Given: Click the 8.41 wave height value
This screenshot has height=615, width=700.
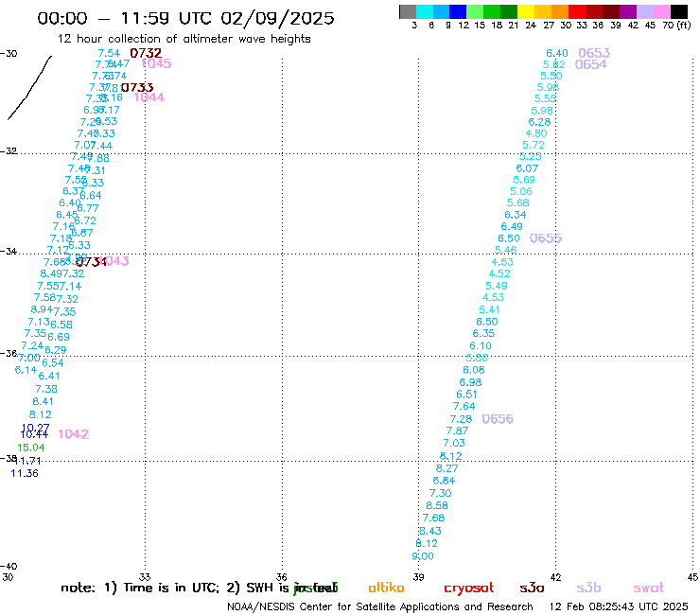Looking at the screenshot, I should click(x=44, y=401).
